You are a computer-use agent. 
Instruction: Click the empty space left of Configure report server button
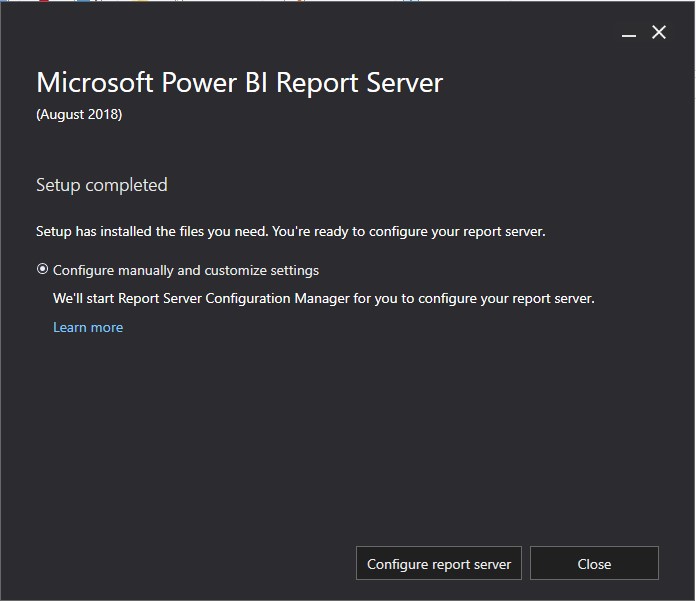coord(180,564)
